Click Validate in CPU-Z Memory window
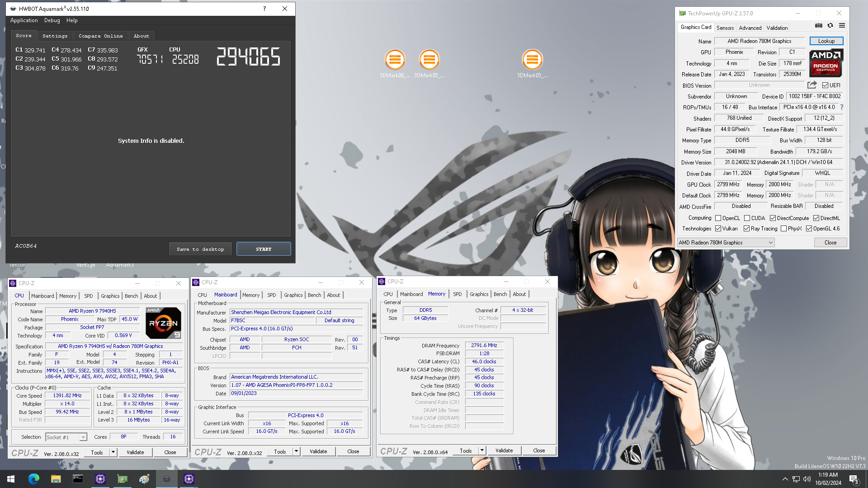The image size is (868, 488). tap(504, 450)
